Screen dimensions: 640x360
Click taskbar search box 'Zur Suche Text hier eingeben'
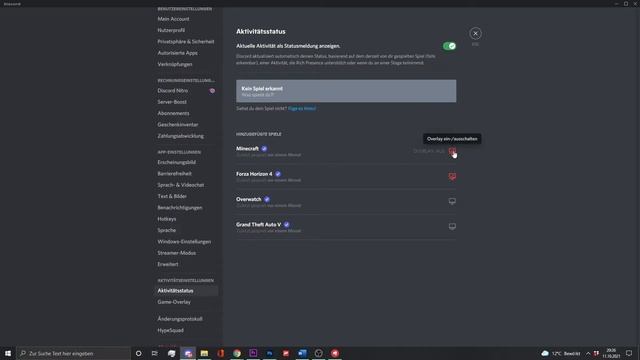[73, 353]
